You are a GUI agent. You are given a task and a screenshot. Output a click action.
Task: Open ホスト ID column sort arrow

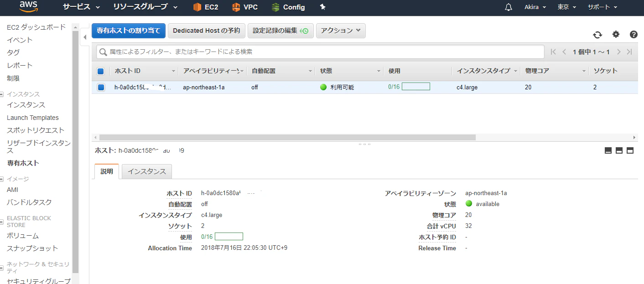click(173, 71)
